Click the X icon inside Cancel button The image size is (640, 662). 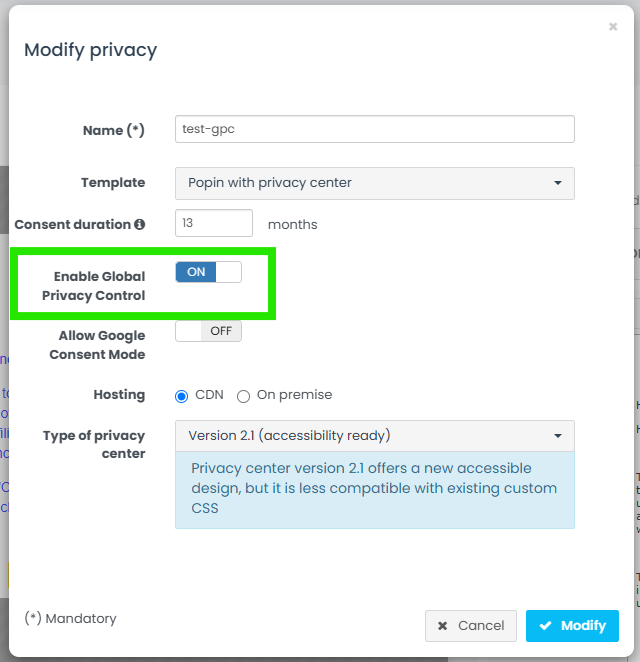click(x=443, y=626)
